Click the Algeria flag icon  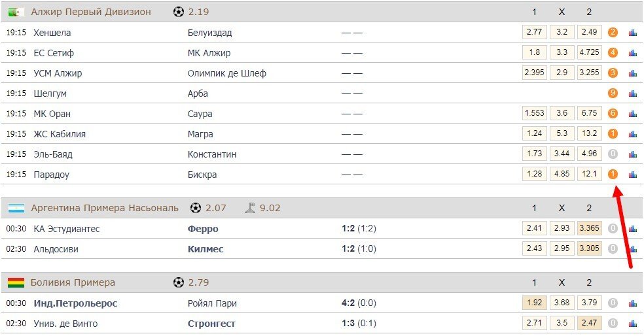point(16,12)
